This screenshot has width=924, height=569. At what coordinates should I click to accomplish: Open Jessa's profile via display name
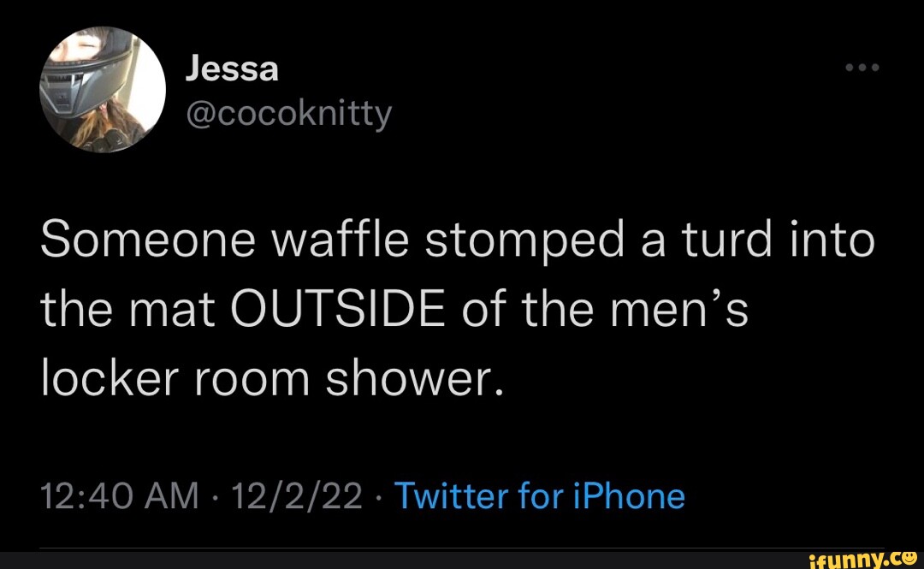click(x=233, y=67)
